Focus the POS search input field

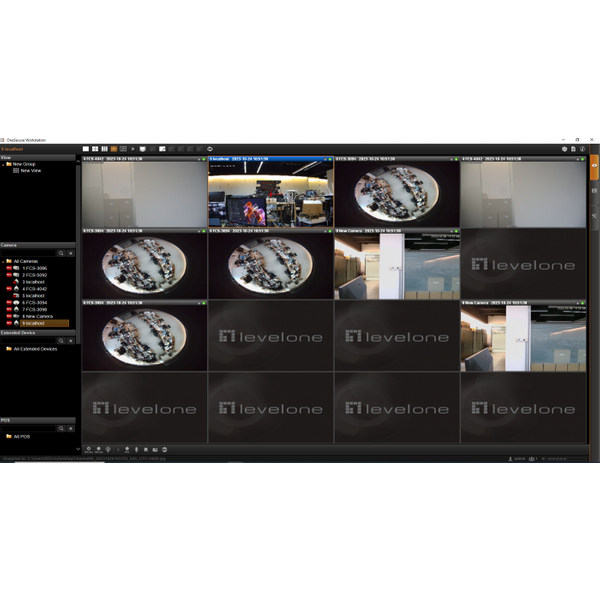[x=29, y=429]
